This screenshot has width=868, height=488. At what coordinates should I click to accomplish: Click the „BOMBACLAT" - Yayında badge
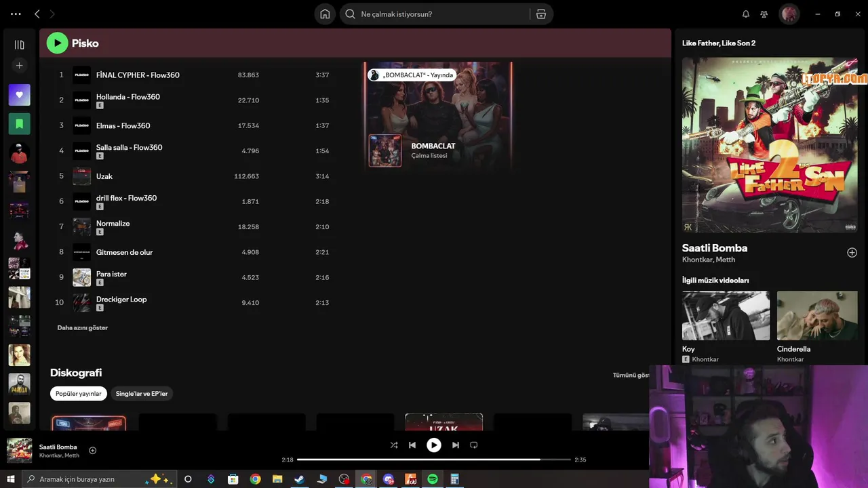click(412, 75)
